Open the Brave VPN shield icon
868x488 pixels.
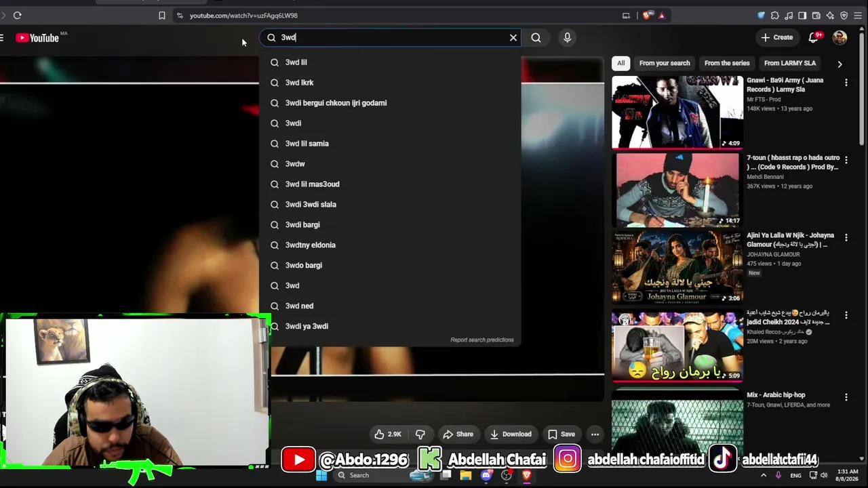tap(844, 16)
